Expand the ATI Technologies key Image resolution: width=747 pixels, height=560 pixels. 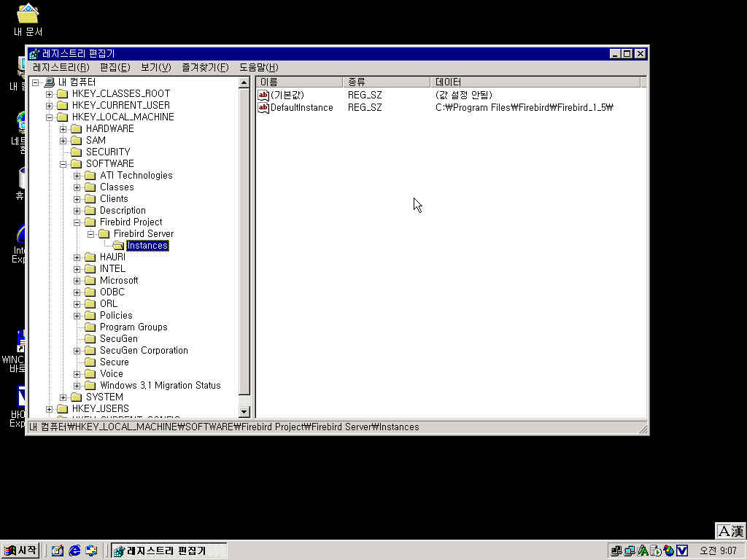(x=77, y=176)
